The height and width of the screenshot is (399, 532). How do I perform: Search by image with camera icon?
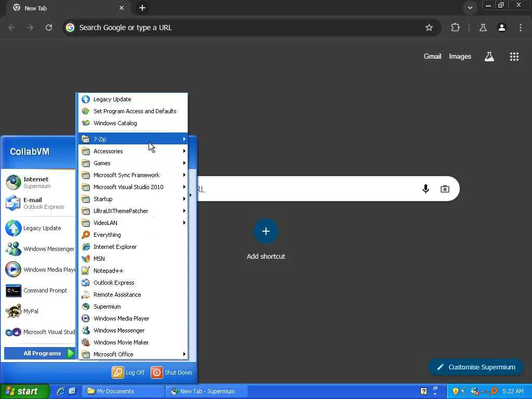tap(445, 189)
